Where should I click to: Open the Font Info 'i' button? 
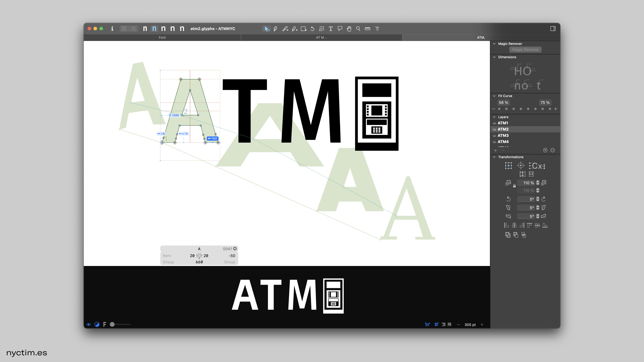click(112, 29)
